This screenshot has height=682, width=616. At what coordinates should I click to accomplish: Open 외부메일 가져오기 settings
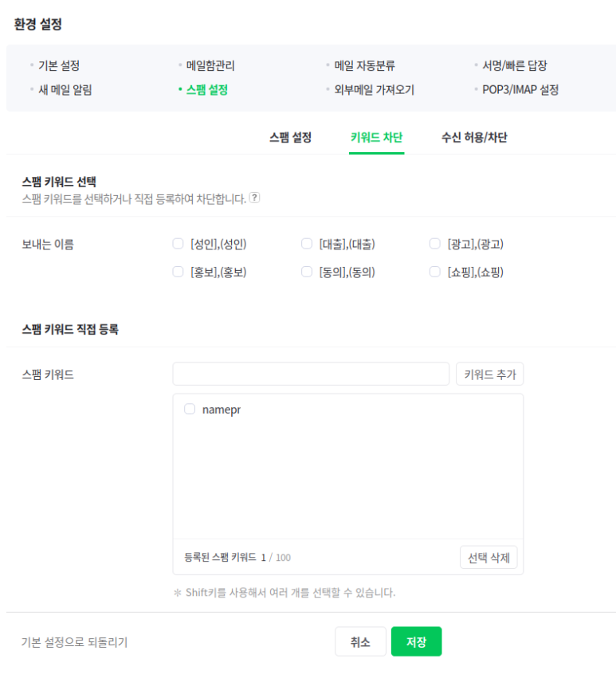[374, 90]
